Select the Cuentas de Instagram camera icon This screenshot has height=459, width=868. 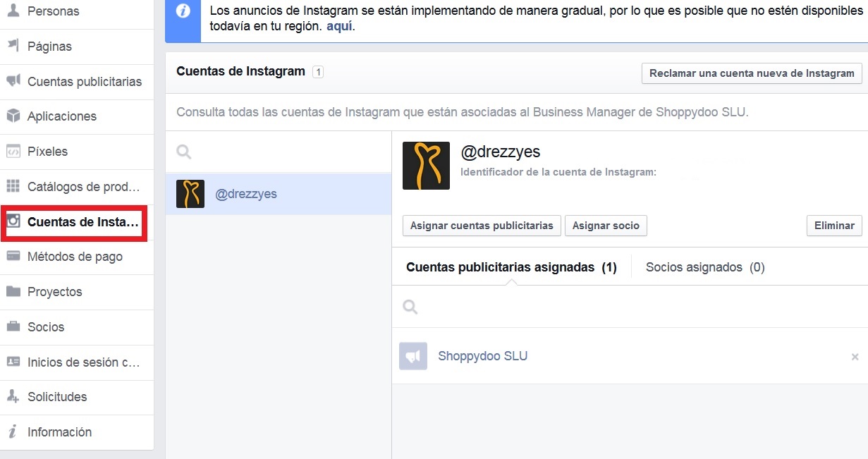[12, 221]
